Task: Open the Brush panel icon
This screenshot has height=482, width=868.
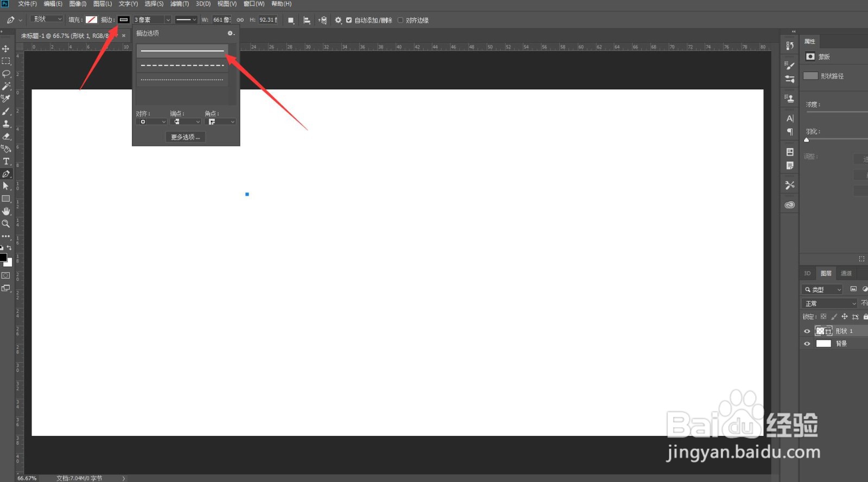Action: coord(790,66)
